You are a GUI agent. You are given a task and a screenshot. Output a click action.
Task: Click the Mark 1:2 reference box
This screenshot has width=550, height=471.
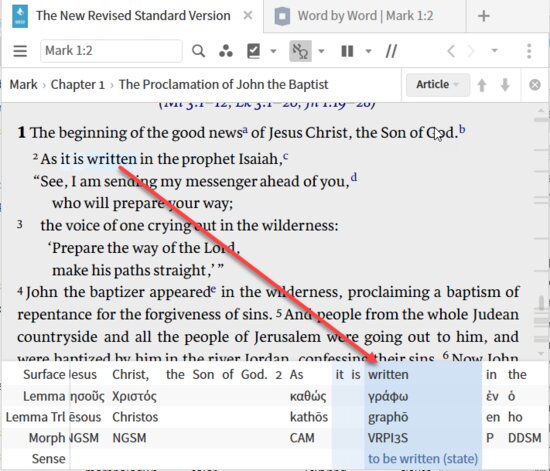tap(111, 51)
